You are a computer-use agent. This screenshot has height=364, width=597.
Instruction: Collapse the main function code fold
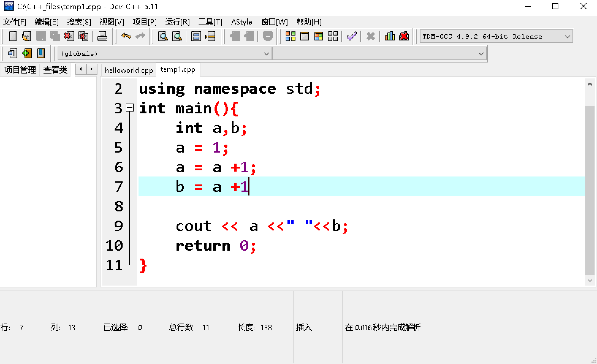(130, 108)
